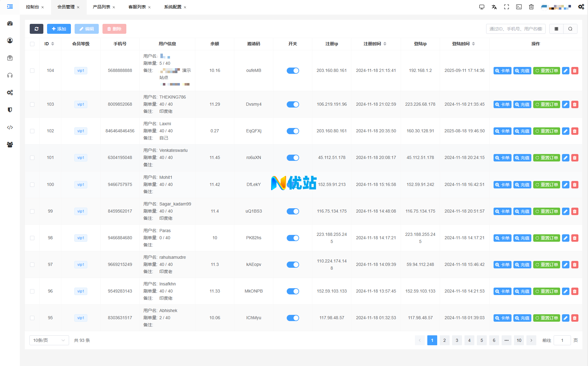Open the headset customer service sidebar icon
Viewport: 588px width, 366px height.
(10, 75)
